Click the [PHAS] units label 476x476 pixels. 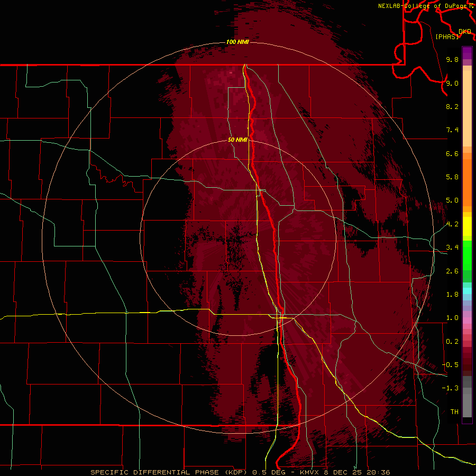coord(447,36)
